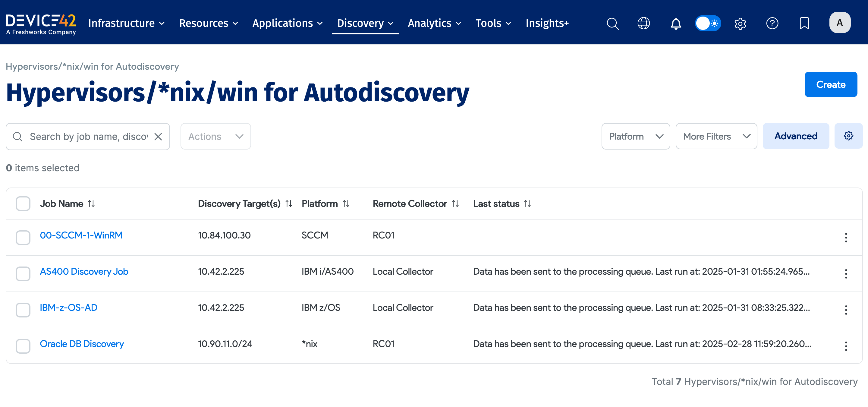868x407 pixels.
Task: Open the Infrastructure menu
Action: coord(126,23)
